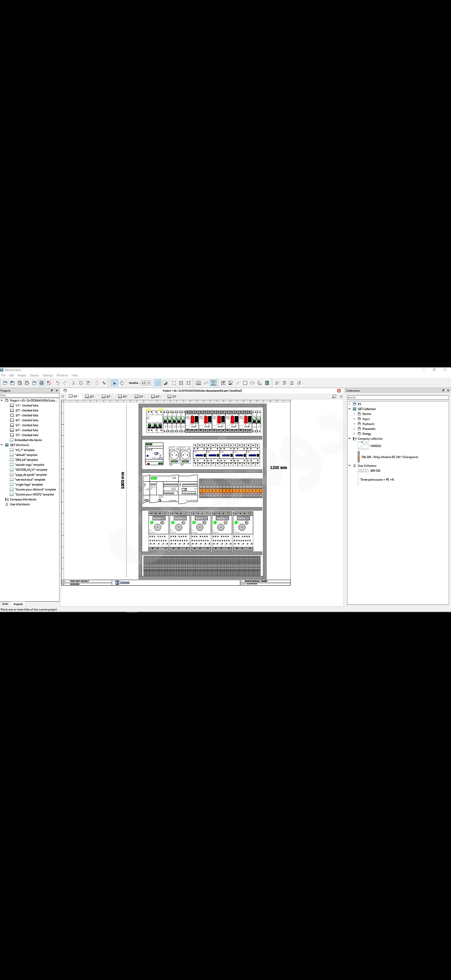Select the add image tool
451x980 pixels.
coord(231,383)
